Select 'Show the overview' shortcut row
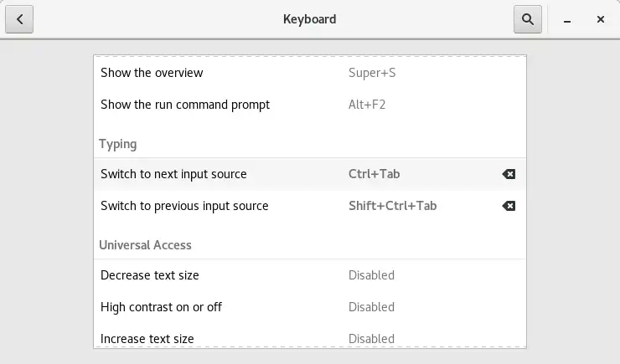Screen dimensions: 620x364 pos(152,73)
